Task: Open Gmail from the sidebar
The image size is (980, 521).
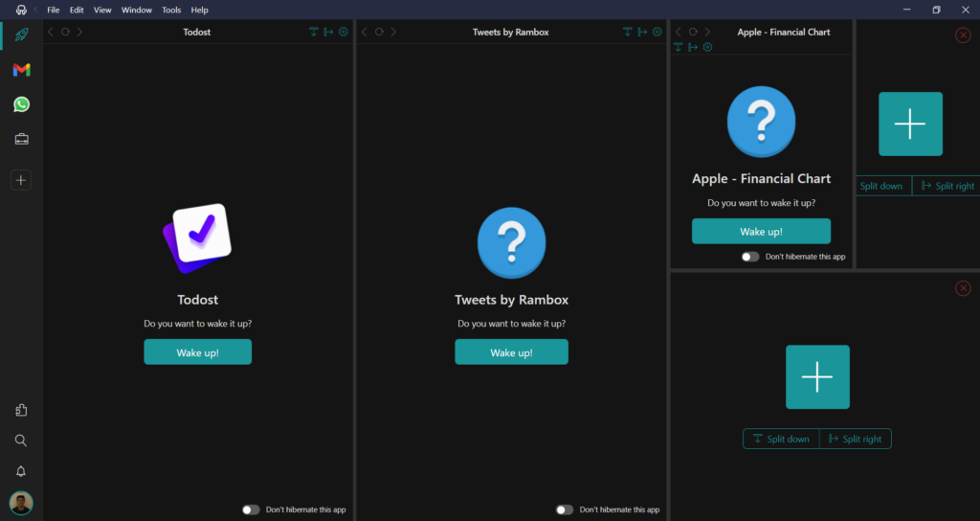Action: pos(21,69)
